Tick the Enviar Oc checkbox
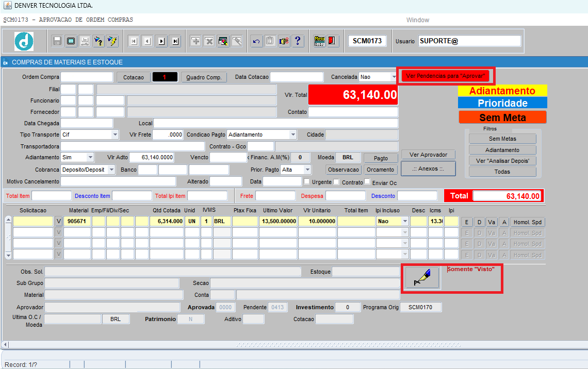This screenshot has width=588, height=369. pyautogui.click(x=367, y=182)
